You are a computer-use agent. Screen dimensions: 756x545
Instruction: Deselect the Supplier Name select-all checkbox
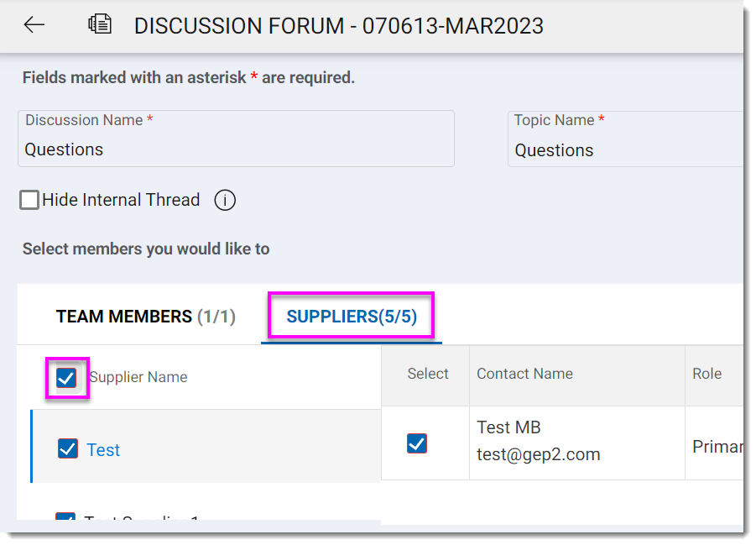(67, 378)
